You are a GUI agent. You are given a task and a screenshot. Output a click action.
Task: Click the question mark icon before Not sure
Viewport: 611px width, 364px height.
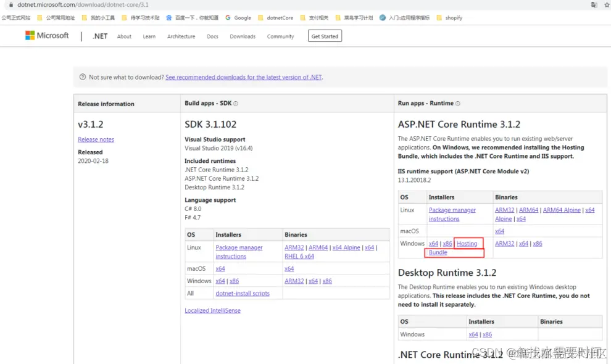coord(83,77)
